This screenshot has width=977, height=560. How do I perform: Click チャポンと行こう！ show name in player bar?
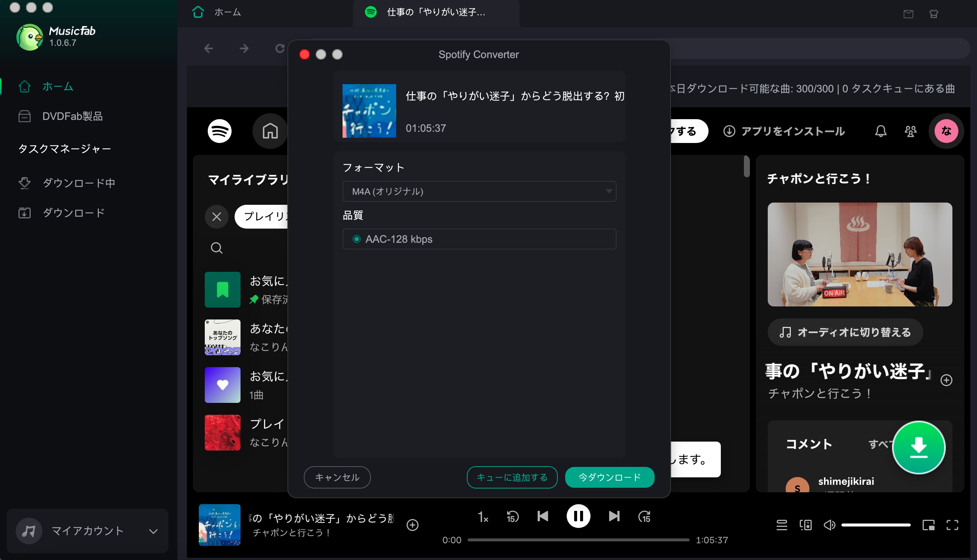pos(292,533)
